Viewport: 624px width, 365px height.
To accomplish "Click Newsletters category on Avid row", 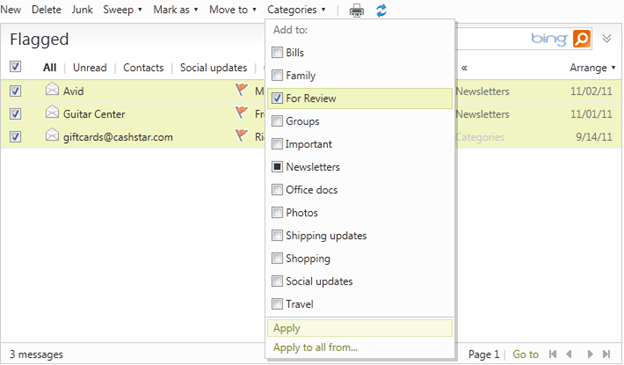I will click(x=482, y=91).
